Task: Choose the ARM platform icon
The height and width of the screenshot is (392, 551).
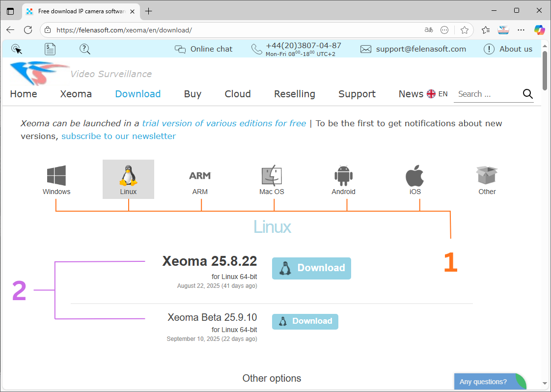Action: click(x=200, y=176)
